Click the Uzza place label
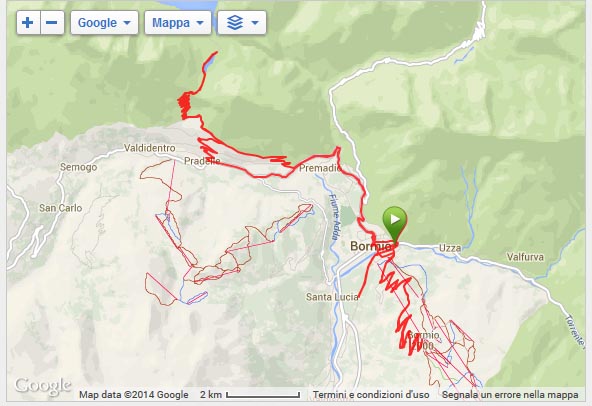The width and height of the screenshot is (592, 406). coord(450,248)
